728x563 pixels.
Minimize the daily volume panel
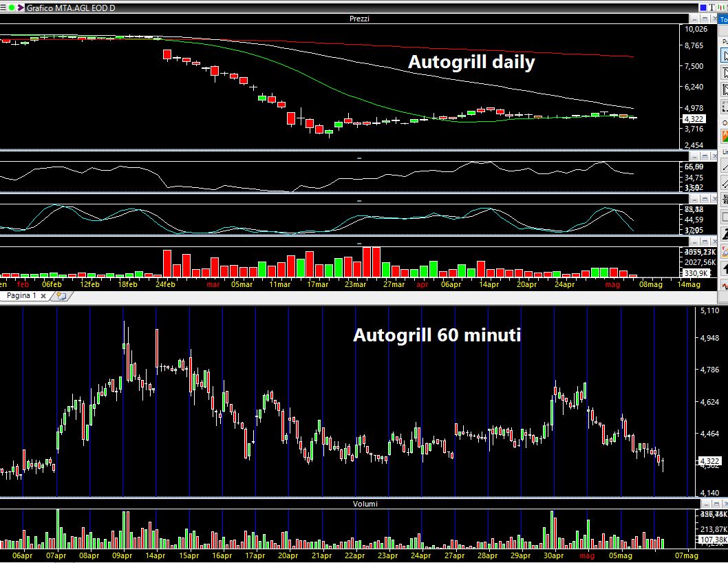(x=694, y=242)
